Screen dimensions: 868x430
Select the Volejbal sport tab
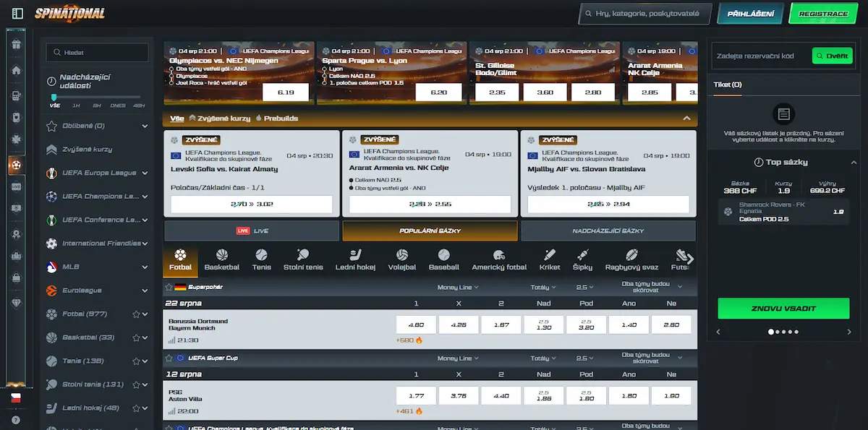401,260
